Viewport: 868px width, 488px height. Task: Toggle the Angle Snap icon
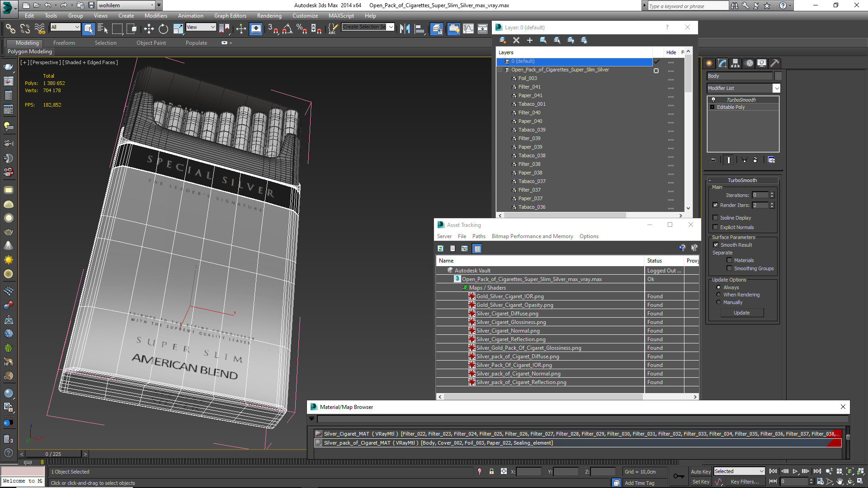(x=287, y=29)
